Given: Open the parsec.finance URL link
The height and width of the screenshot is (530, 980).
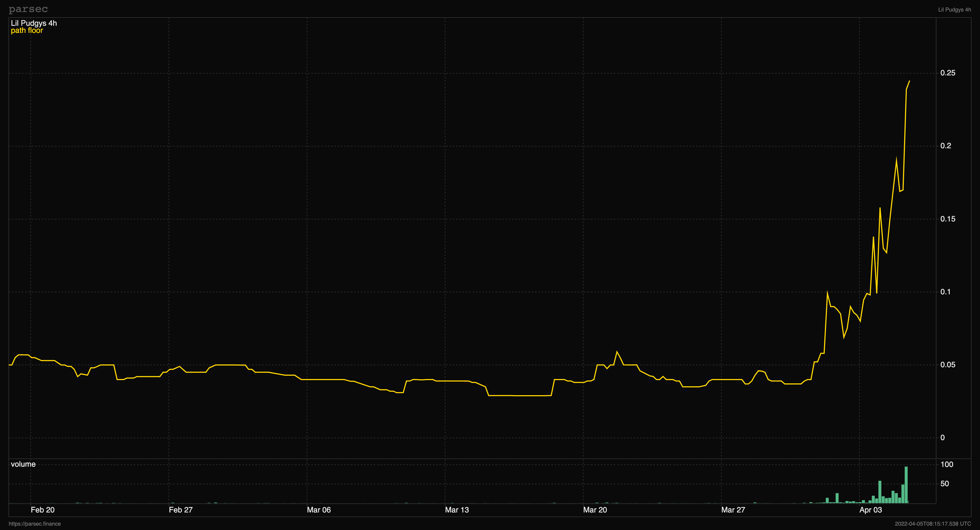Looking at the screenshot, I should click(x=35, y=523).
